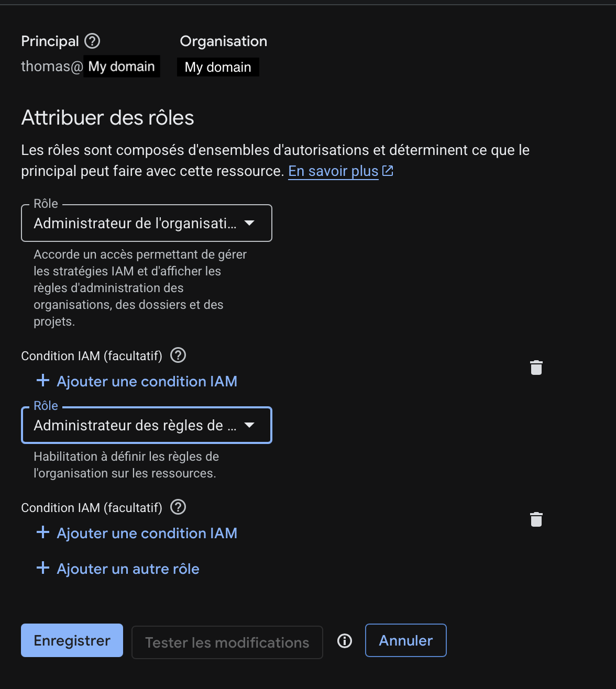Viewport: 616px width, 689px height.
Task: Click the arrow of the first Rôle dropdown
Action: click(249, 223)
